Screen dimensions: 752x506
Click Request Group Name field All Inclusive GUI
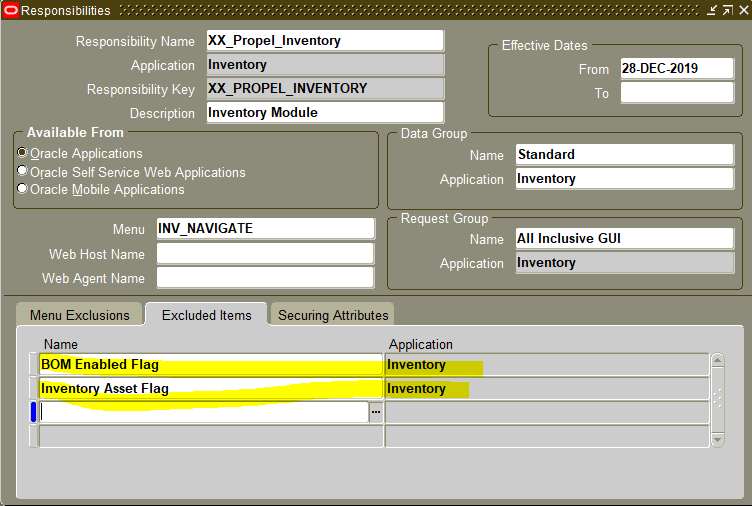pos(624,238)
